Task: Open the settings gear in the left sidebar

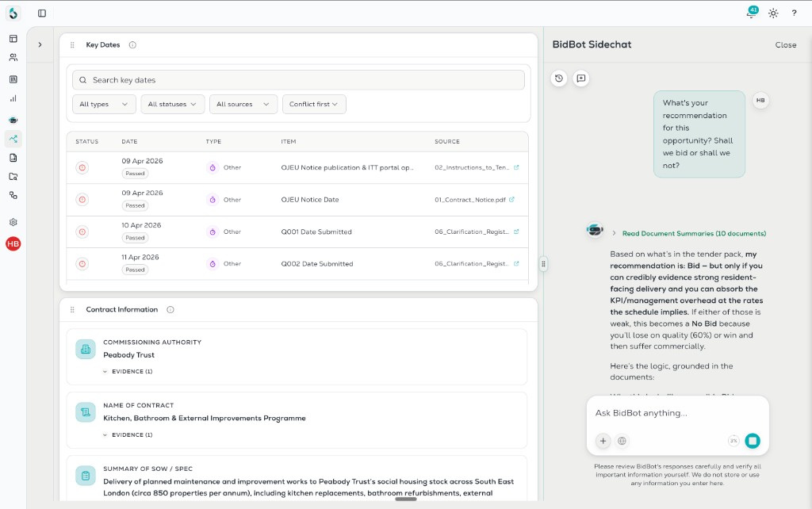Action: (x=13, y=222)
